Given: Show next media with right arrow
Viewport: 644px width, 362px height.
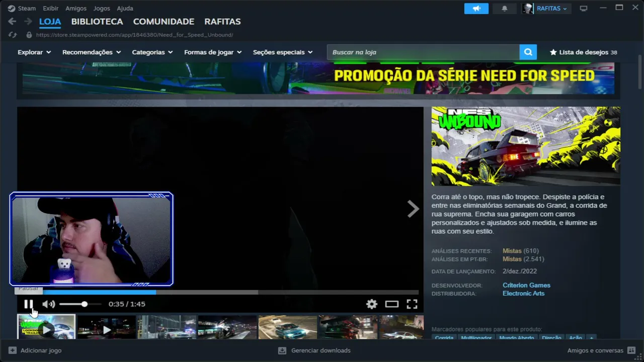Looking at the screenshot, I should tap(413, 209).
